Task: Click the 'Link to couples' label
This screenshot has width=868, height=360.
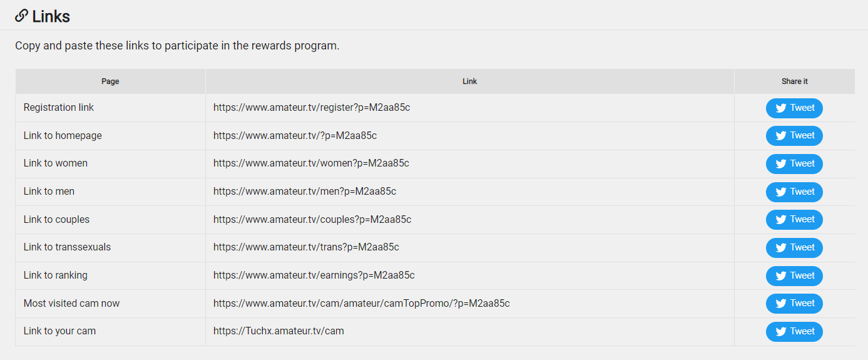Action: pos(56,220)
